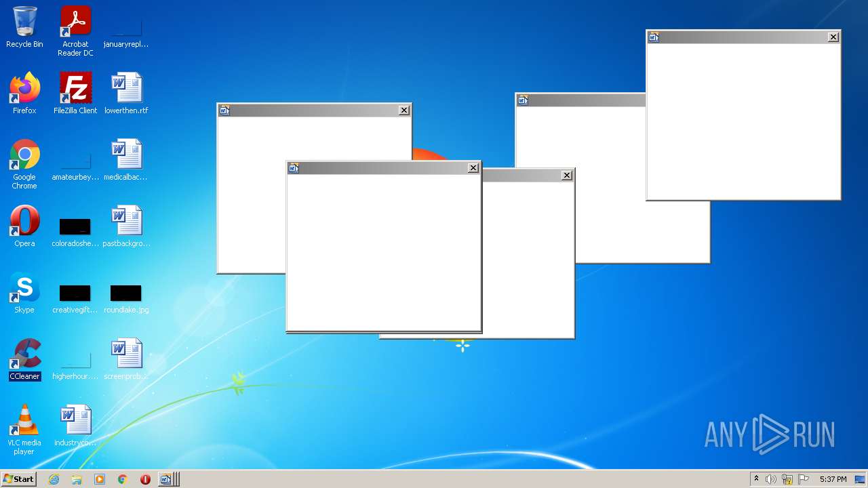Viewport: 868px width, 488px height.
Task: Close the top-right blank window
Action: 833,37
